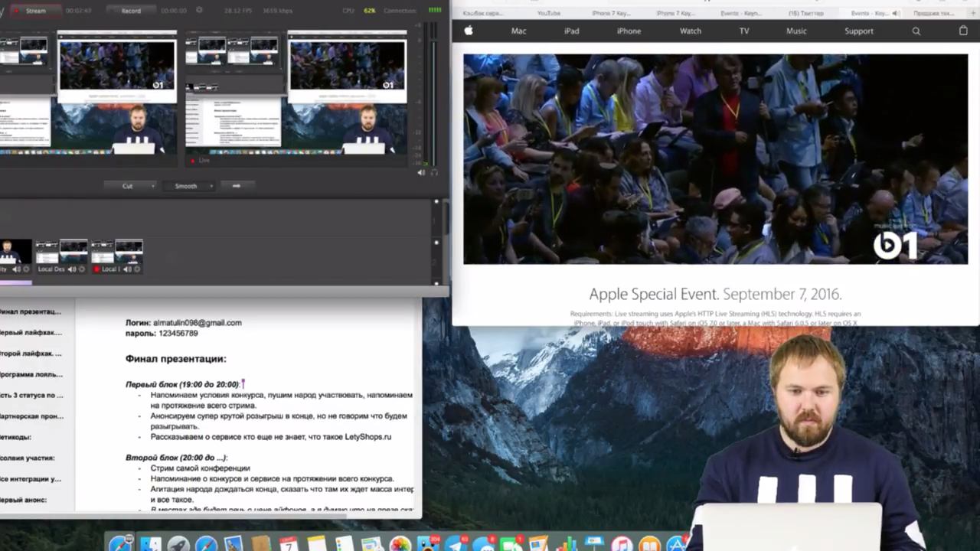Open the iPad section on Apple site
The width and height of the screenshot is (980, 551).
click(572, 31)
